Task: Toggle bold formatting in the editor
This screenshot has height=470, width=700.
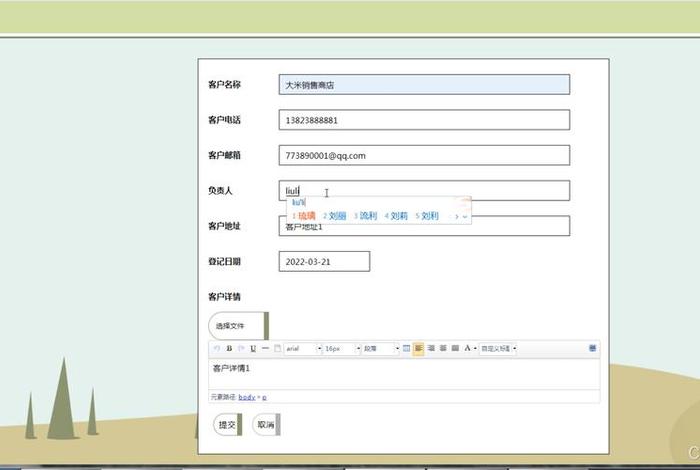Action: (229, 348)
